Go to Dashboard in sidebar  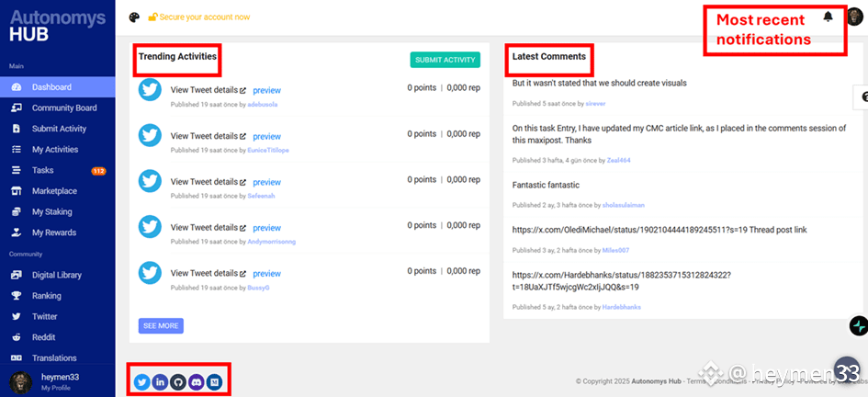(58, 87)
